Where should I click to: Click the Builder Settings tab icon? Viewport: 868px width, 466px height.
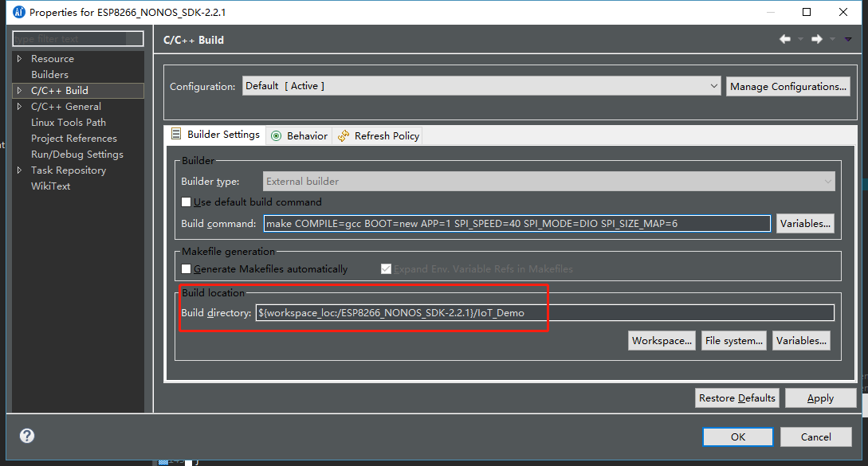coord(176,134)
